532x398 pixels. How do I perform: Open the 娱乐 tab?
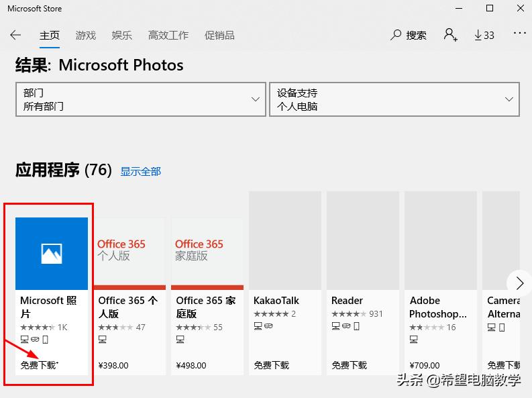point(122,36)
